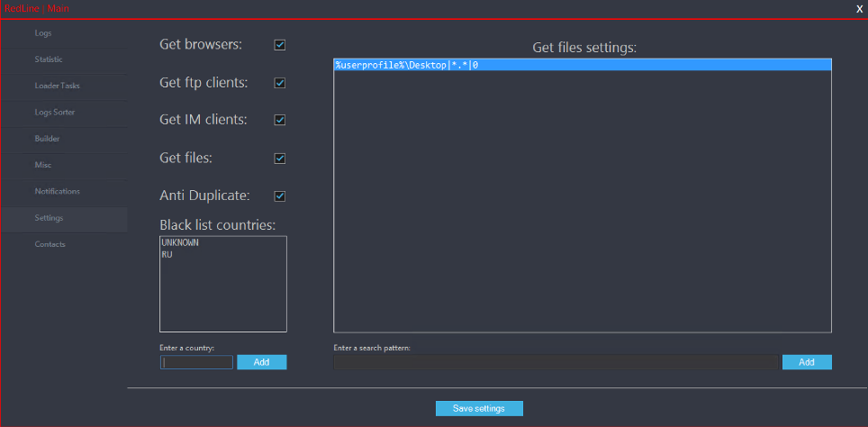
Task: Toggle the Get browsers checkbox
Action: click(x=280, y=44)
